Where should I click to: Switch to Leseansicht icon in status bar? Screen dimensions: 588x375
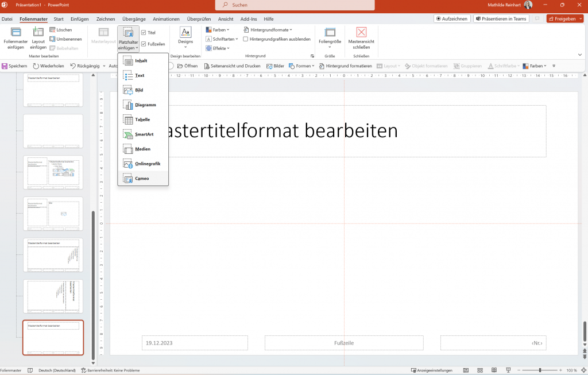tap(494, 370)
